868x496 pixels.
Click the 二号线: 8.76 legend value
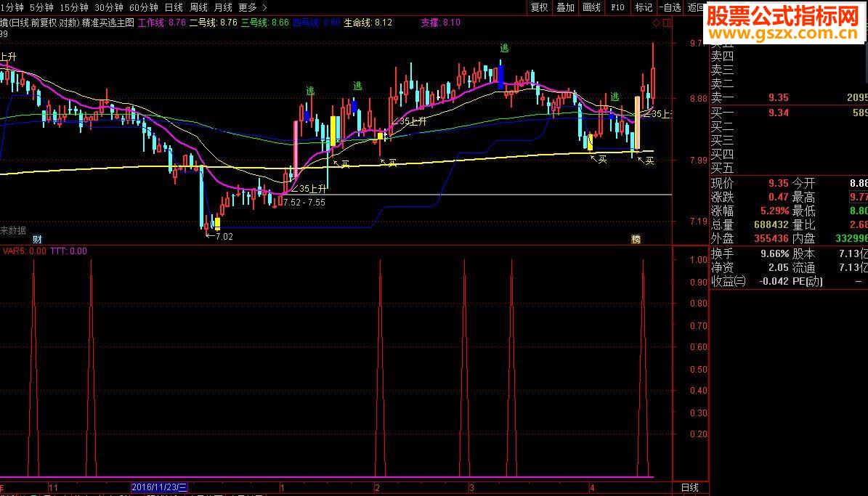(x=213, y=23)
